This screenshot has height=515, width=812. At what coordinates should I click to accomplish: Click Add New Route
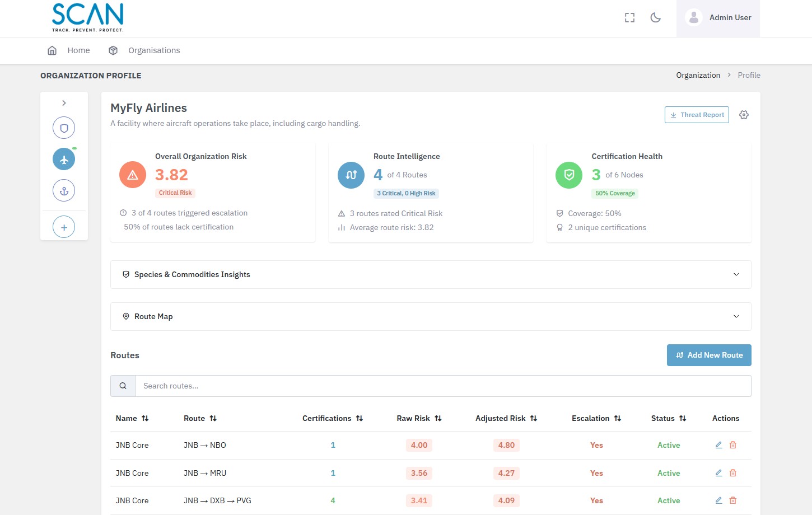[709, 355]
